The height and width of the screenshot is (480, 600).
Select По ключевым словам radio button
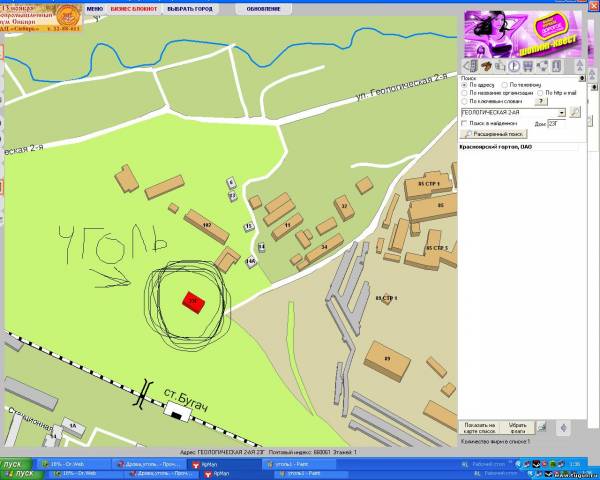464,101
